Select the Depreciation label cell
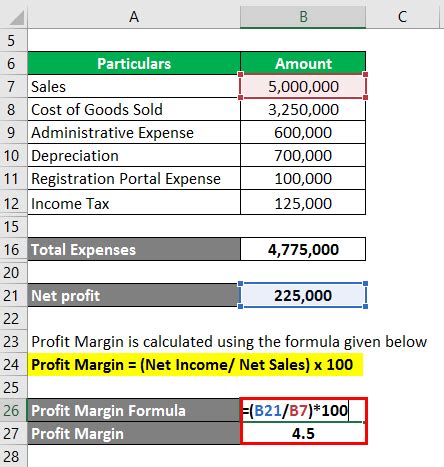 coord(134,155)
